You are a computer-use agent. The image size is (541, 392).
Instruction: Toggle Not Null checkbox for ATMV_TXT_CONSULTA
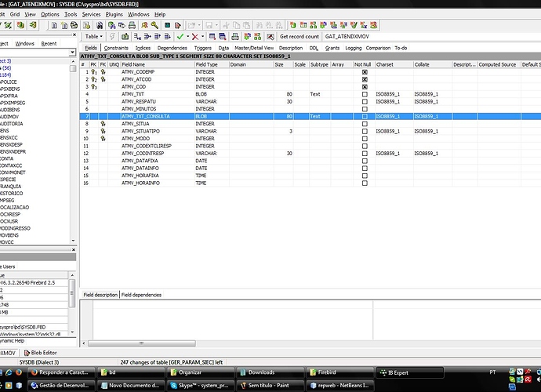[x=365, y=116]
